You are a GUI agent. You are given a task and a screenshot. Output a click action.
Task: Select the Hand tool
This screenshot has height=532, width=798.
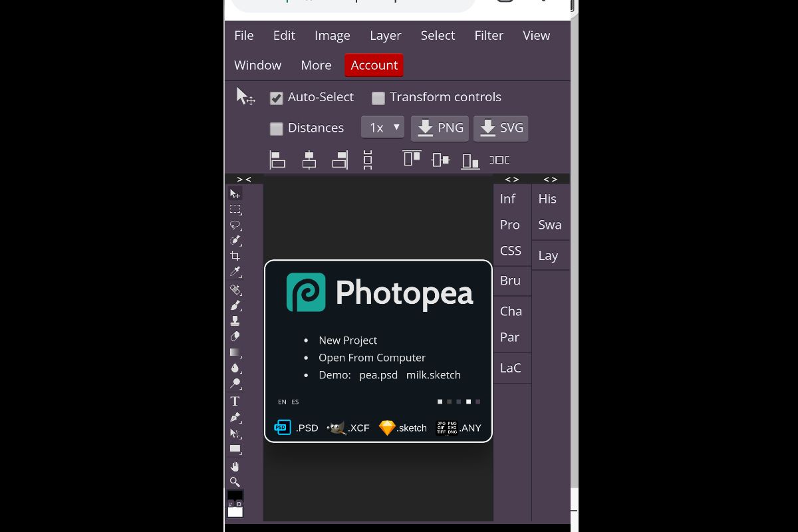[235, 466]
